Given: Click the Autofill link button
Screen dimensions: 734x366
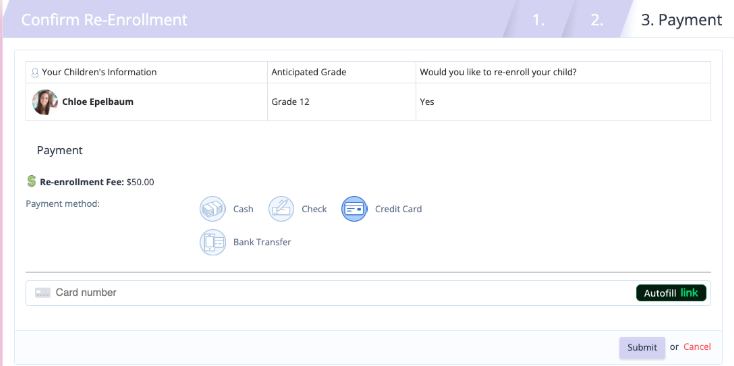Looking at the screenshot, I should pyautogui.click(x=671, y=293).
